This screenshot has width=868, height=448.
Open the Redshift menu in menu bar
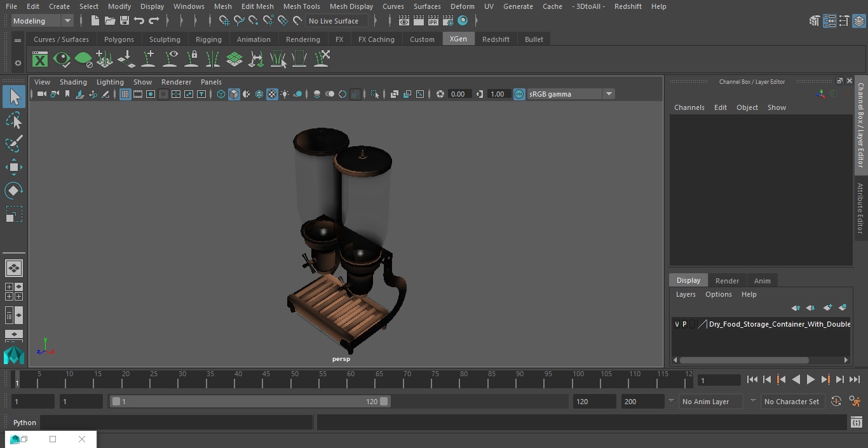(628, 6)
